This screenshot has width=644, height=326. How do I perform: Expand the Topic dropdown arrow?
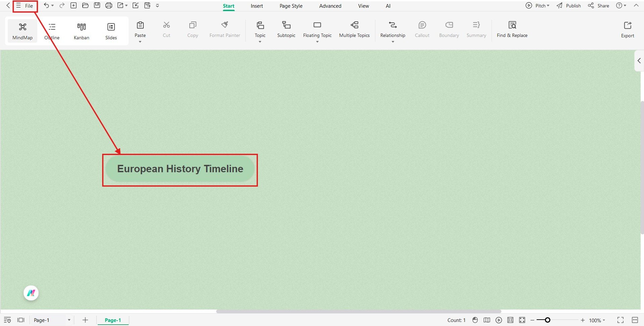(260, 42)
